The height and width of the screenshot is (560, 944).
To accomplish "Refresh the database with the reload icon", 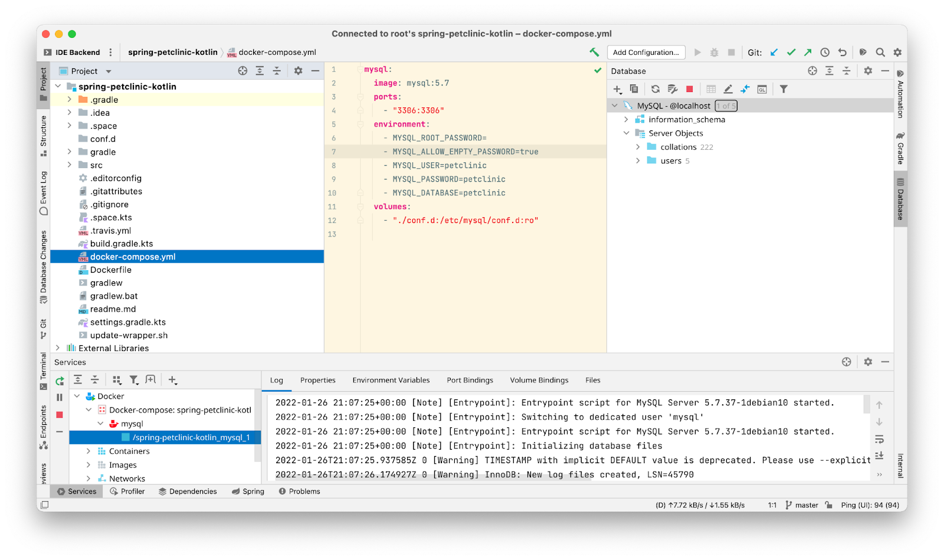I will coord(655,89).
